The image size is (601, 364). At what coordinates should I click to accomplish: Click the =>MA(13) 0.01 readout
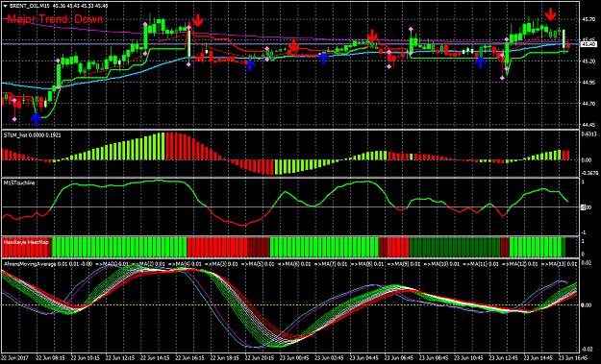click(560, 264)
